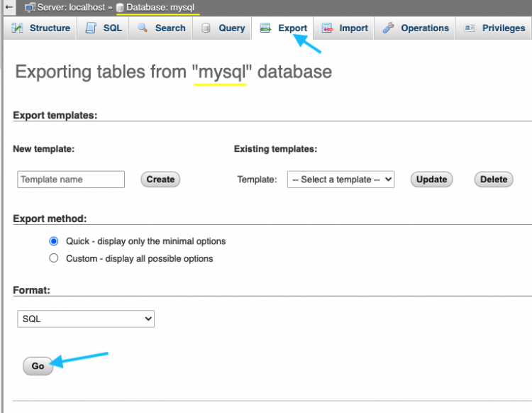Open the Privileges tab
532x413 pixels.
pos(494,28)
